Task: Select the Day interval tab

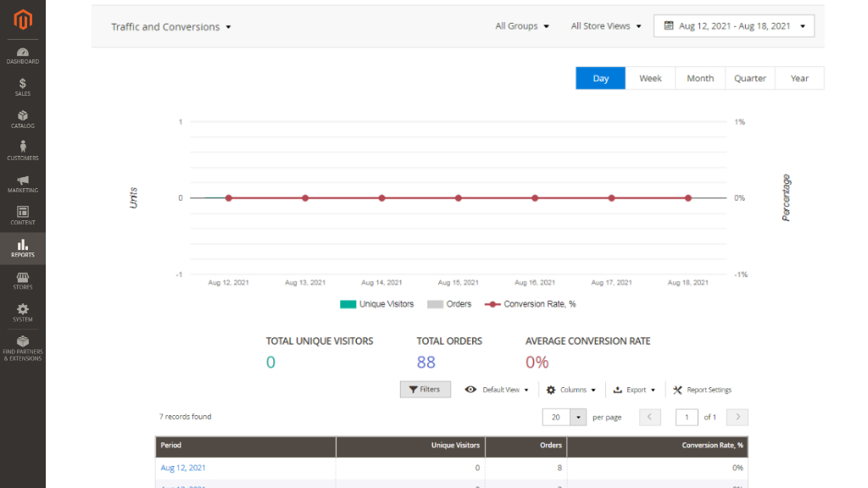Action: tap(601, 78)
